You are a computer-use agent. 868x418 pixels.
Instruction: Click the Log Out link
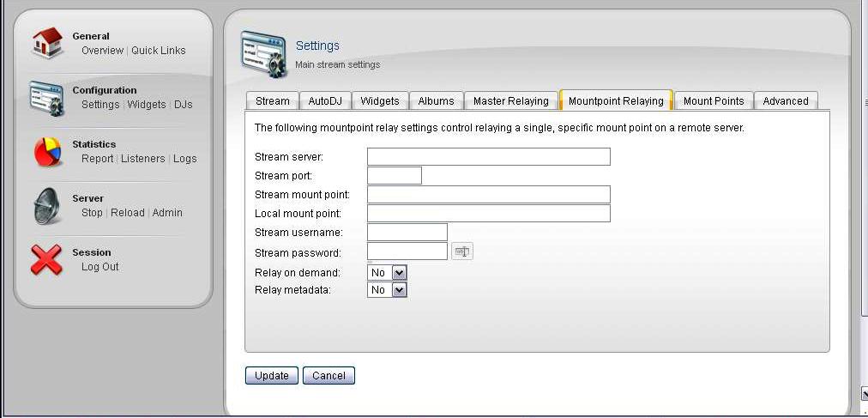click(x=100, y=267)
